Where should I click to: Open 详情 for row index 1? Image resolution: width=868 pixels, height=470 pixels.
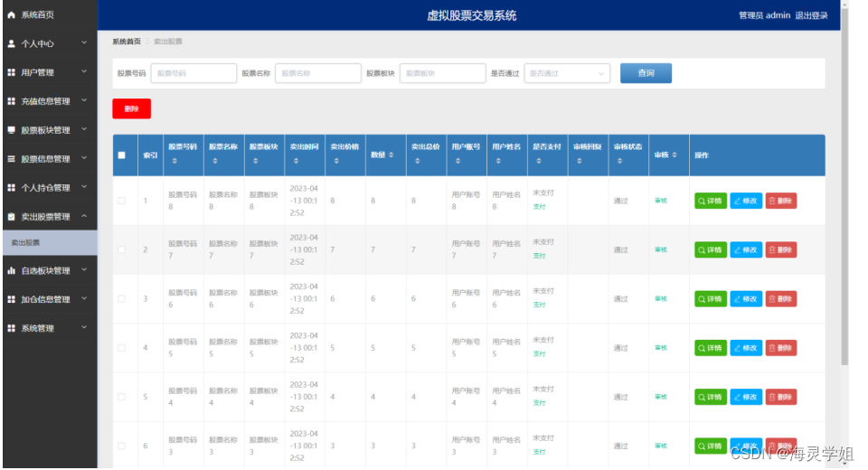click(711, 201)
